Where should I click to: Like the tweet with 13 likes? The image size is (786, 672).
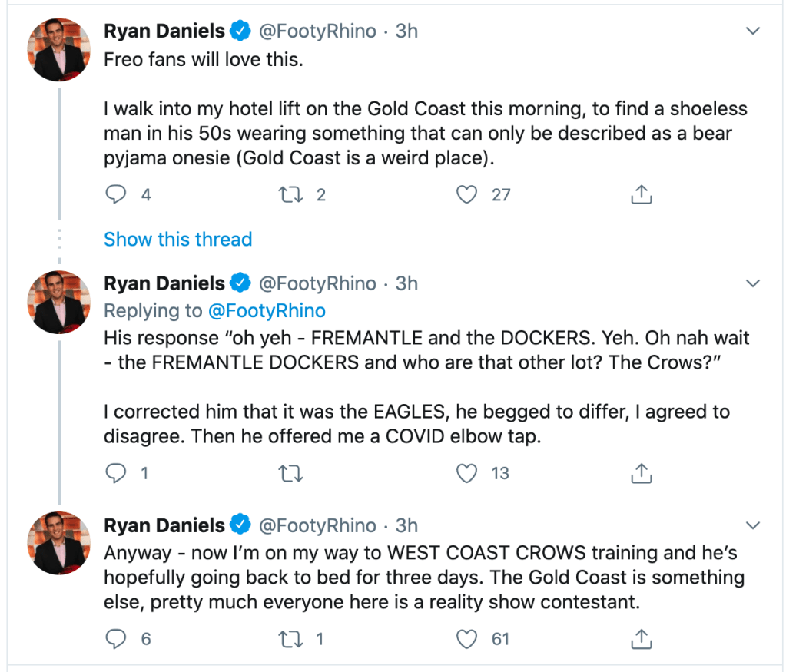coord(467,474)
